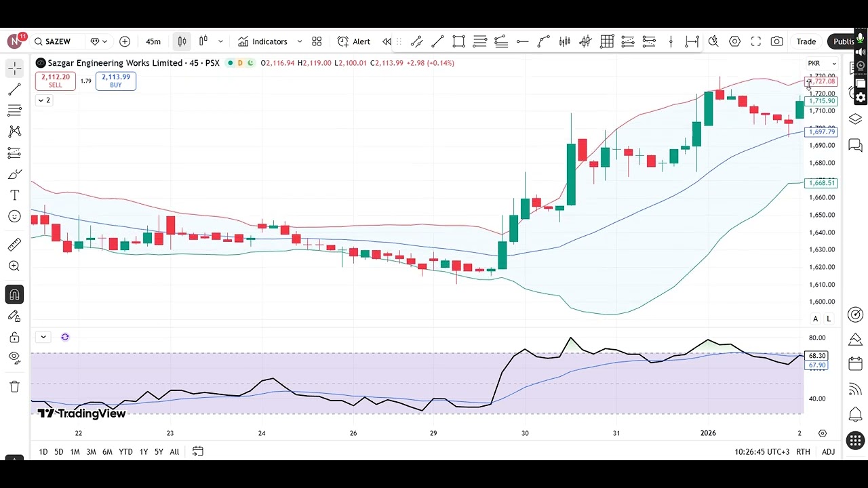
Task: Click the Trade button
Action: point(806,41)
